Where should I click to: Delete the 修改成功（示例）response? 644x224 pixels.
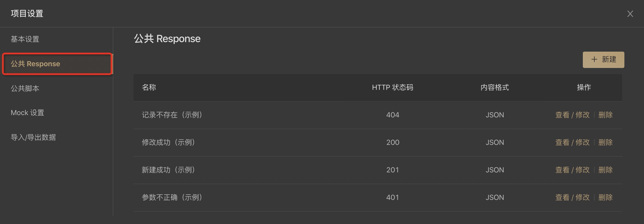pos(605,142)
